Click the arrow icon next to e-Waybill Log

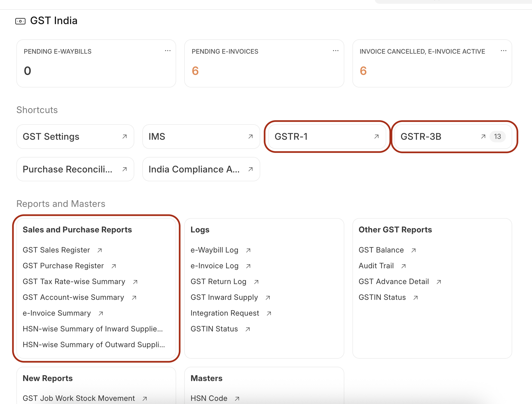248,250
